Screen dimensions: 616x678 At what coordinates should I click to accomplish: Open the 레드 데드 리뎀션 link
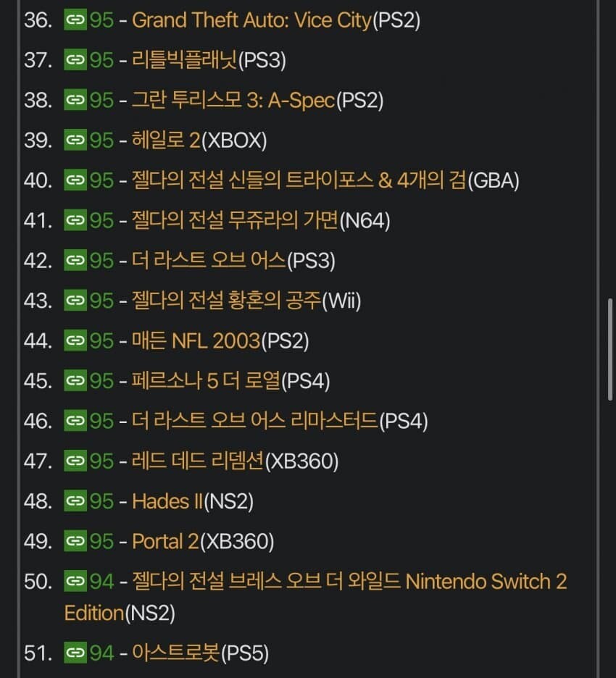[x=198, y=461]
